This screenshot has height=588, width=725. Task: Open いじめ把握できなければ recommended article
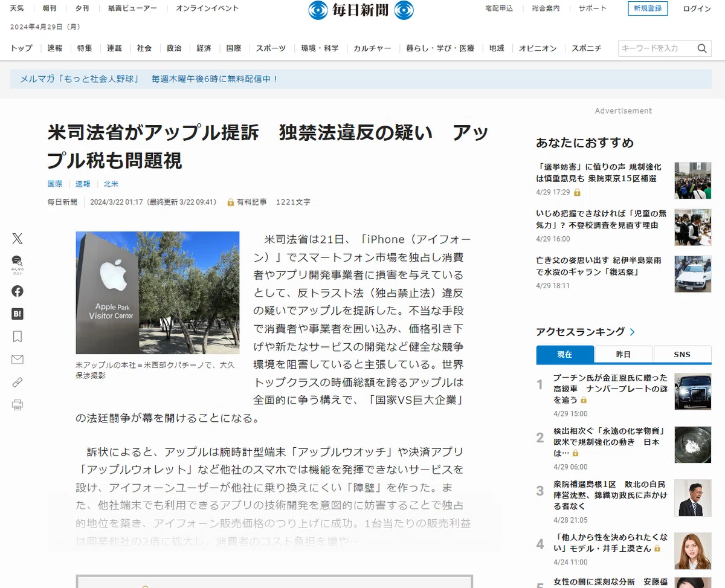click(x=602, y=219)
